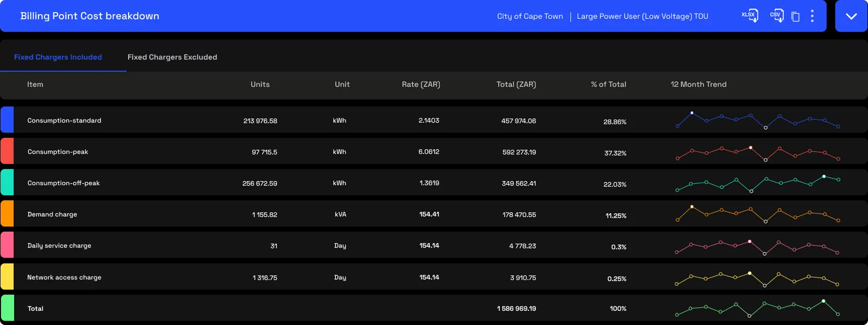
Task: Open the Consumption-standard trend sparkline
Action: (x=758, y=120)
